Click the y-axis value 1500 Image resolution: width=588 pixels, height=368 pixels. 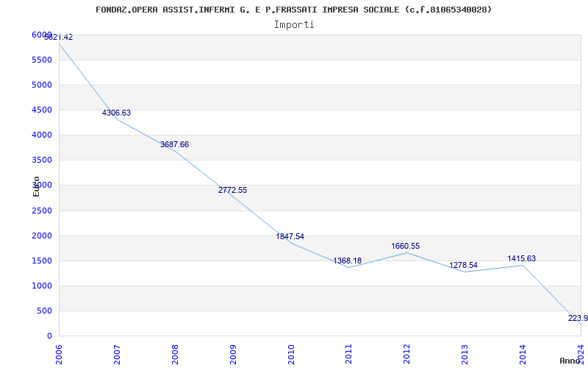(42, 261)
